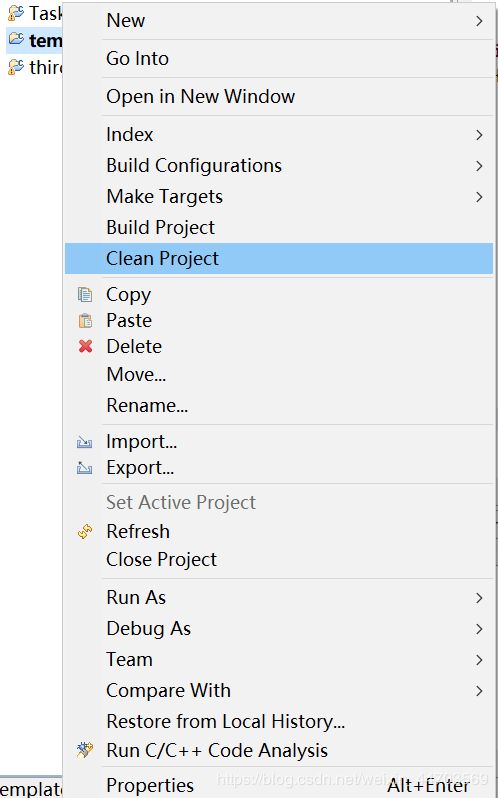Select the Task project in the tree
This screenshot has width=498, height=798.
35,14
